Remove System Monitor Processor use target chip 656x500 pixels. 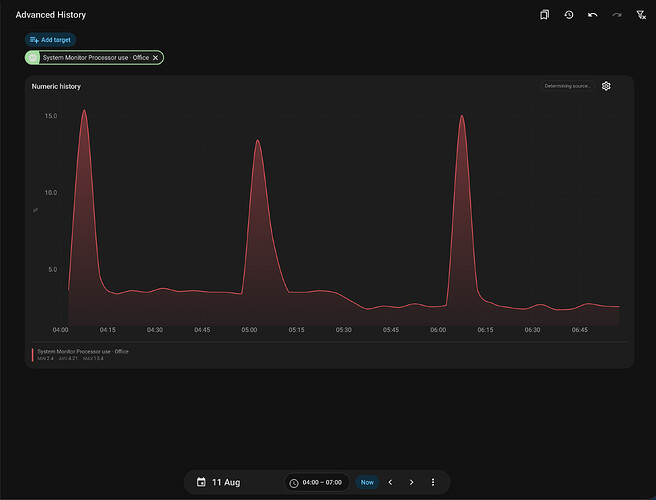(156, 58)
